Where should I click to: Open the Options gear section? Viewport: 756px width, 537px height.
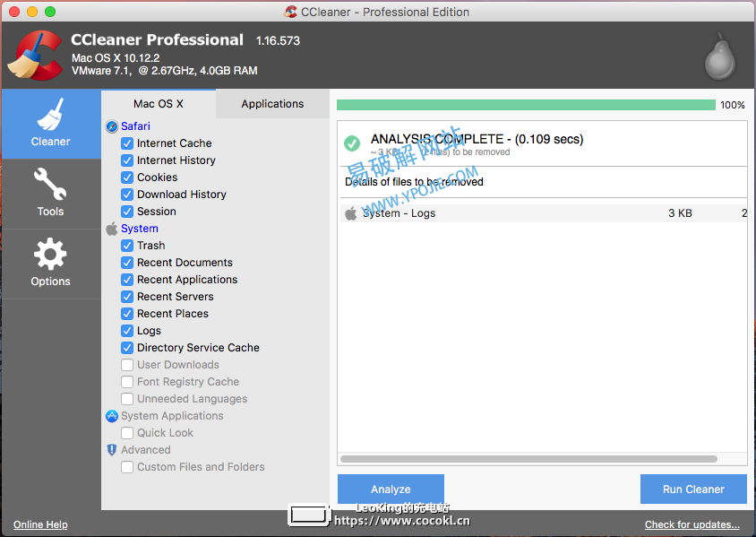click(51, 264)
